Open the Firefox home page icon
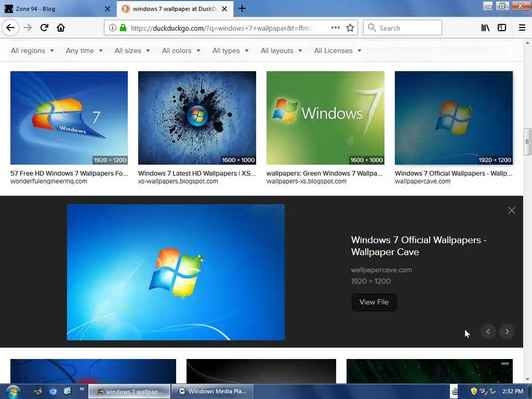Image resolution: width=532 pixels, height=399 pixels. point(61,28)
